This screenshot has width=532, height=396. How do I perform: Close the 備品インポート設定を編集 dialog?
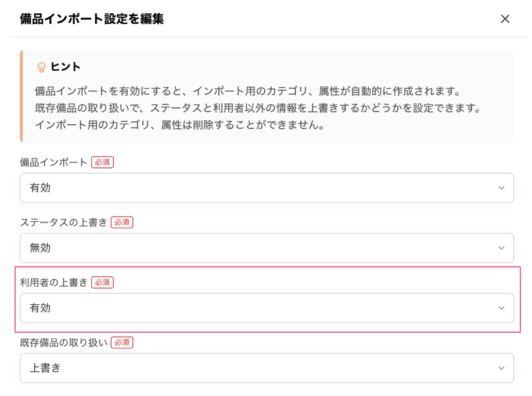click(505, 19)
